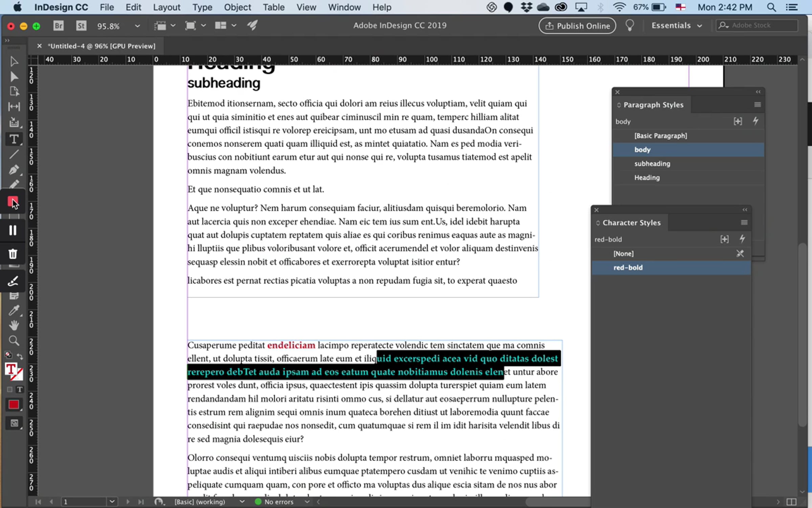This screenshot has width=812, height=508.
Task: Select the Direct Selection tool
Action: 14,77
